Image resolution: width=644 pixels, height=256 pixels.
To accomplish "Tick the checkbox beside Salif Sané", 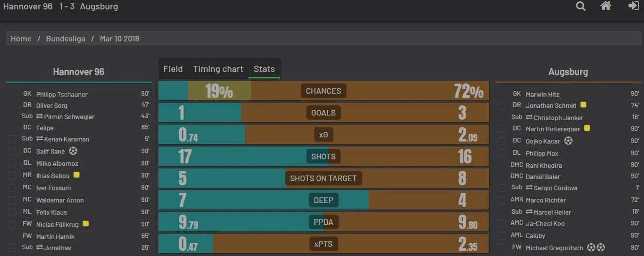I will [x=12, y=151].
